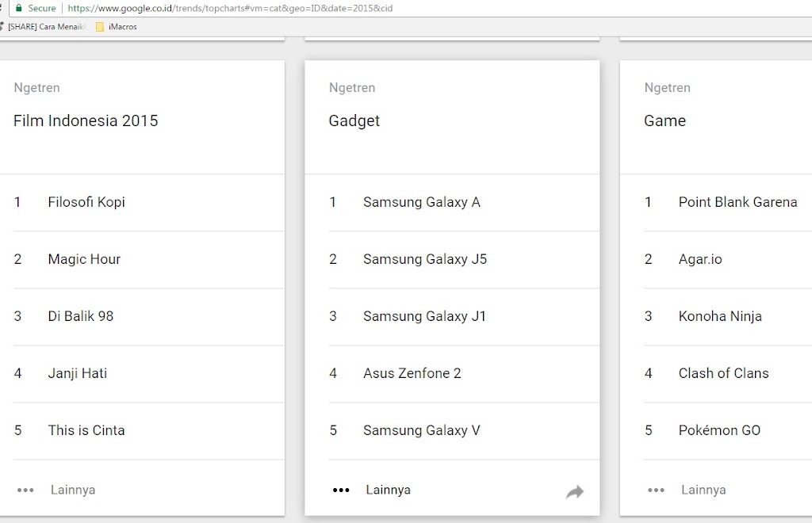Select This is Cinta entry
The width and height of the screenshot is (812, 523).
pyautogui.click(x=86, y=430)
